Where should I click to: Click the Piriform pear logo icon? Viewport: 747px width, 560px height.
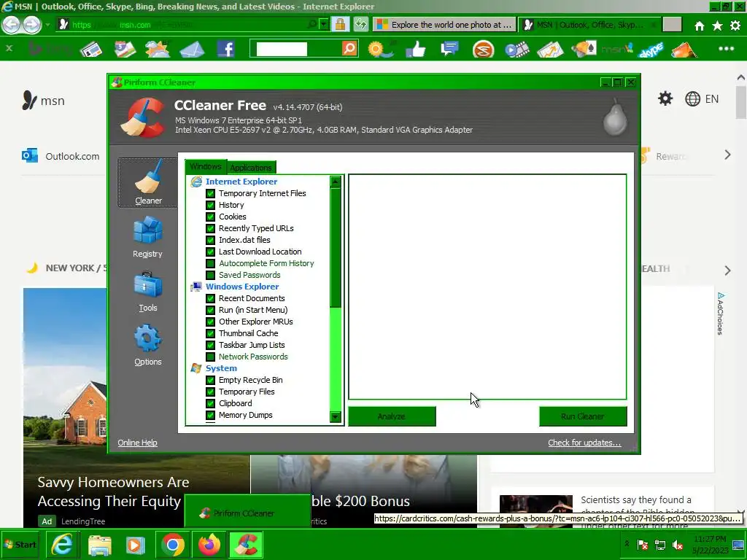(x=614, y=117)
